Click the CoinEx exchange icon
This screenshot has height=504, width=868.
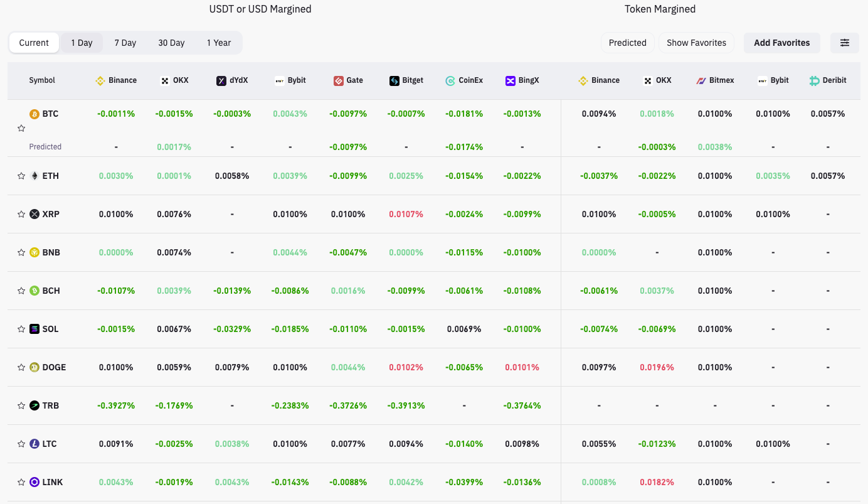click(x=450, y=80)
